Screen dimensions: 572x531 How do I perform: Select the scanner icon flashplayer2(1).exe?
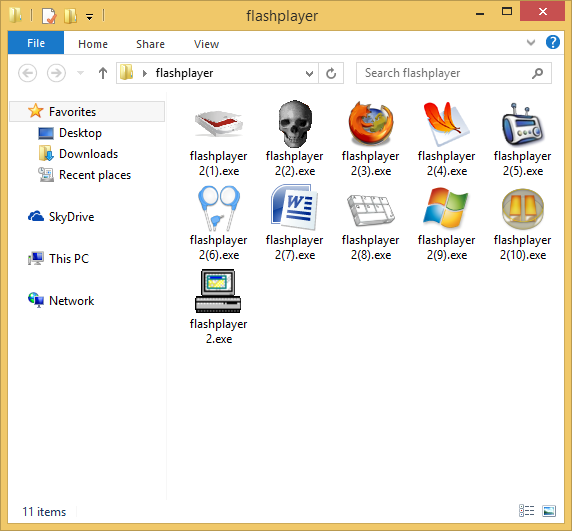(219, 123)
